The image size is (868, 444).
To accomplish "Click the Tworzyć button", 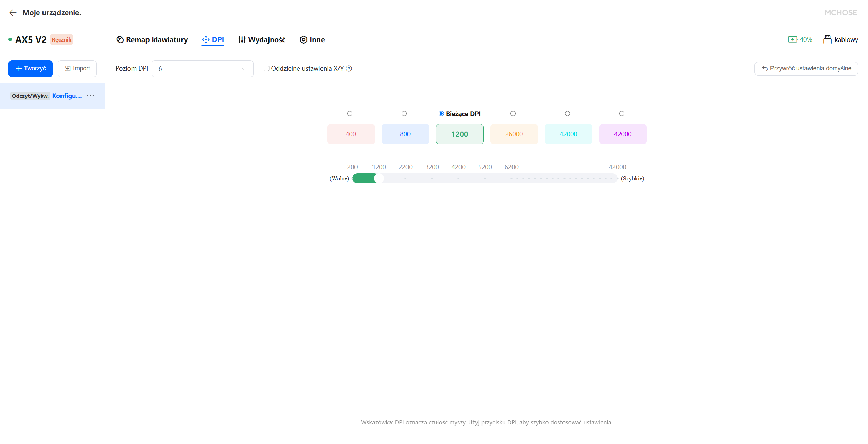I will tap(31, 69).
